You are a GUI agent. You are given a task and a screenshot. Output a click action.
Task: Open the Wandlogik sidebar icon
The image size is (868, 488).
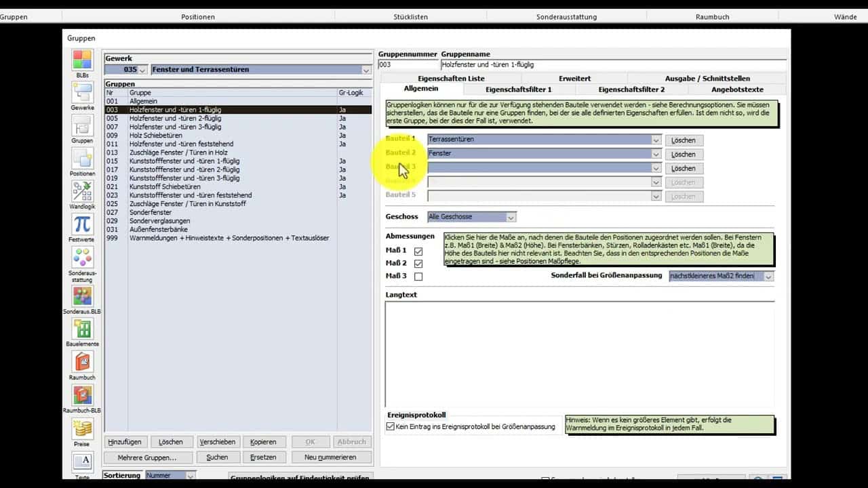coord(82,191)
